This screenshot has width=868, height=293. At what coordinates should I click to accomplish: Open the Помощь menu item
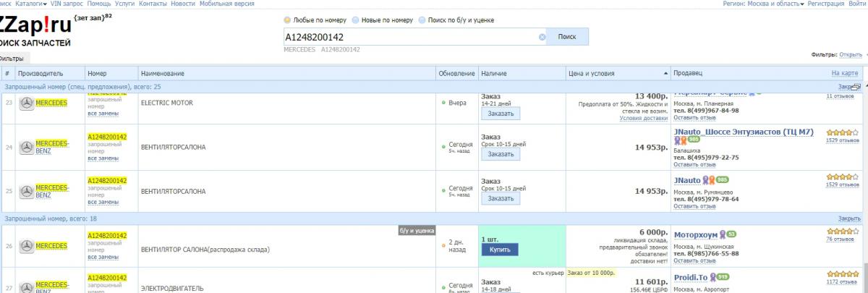pos(99,4)
